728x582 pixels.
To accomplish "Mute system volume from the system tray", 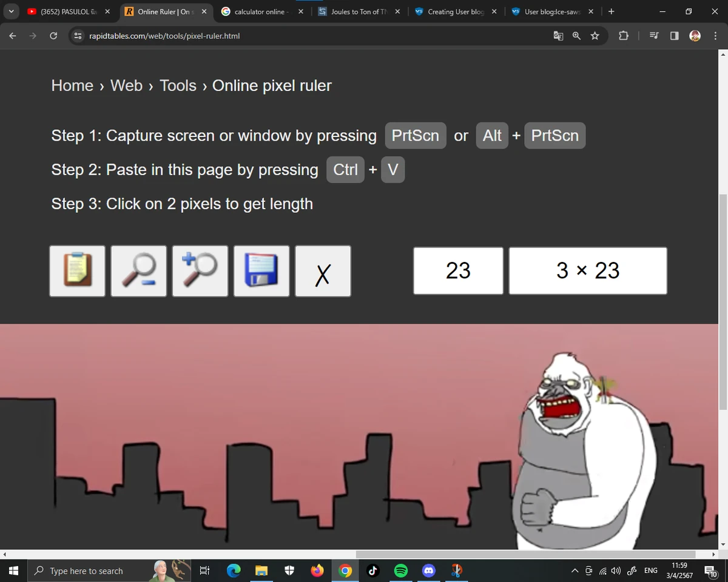I will point(616,570).
